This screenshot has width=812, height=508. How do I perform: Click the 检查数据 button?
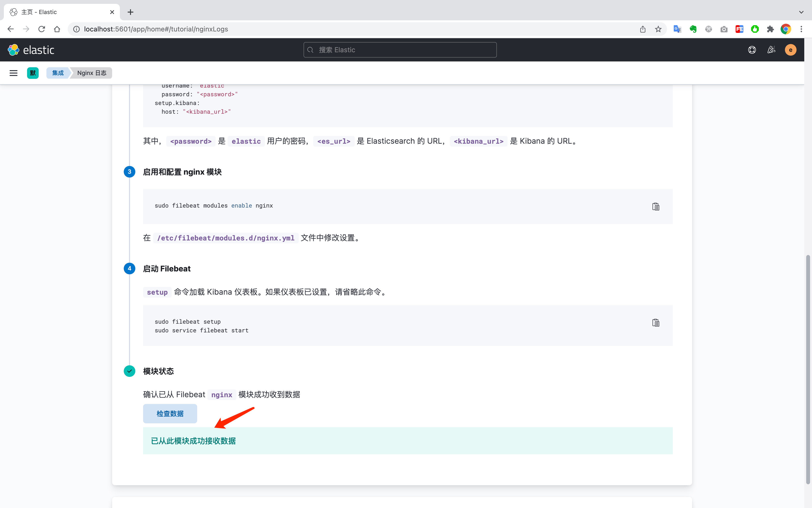coord(170,414)
